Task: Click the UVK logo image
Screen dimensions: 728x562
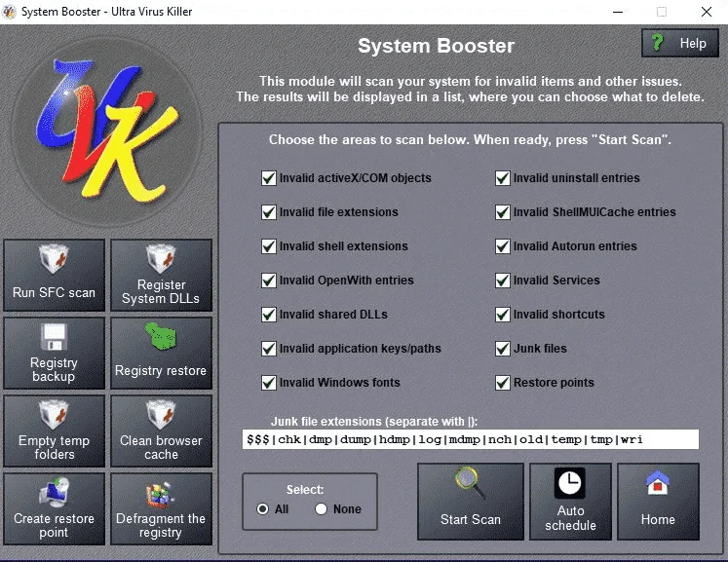Action: point(107,131)
